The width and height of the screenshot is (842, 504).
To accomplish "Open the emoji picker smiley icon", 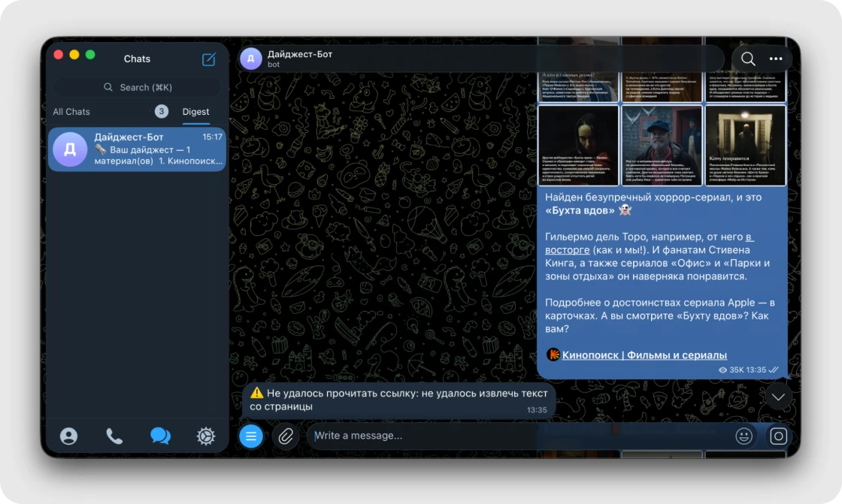I will point(744,436).
